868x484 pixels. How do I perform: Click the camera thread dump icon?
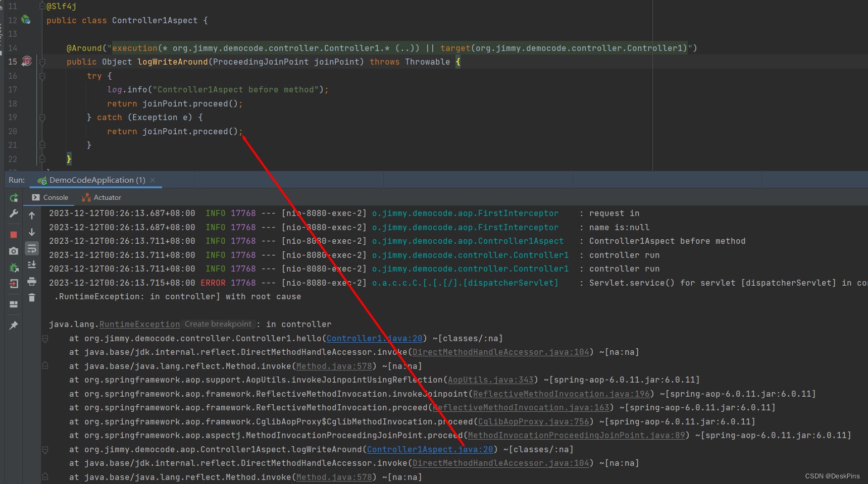coord(14,251)
